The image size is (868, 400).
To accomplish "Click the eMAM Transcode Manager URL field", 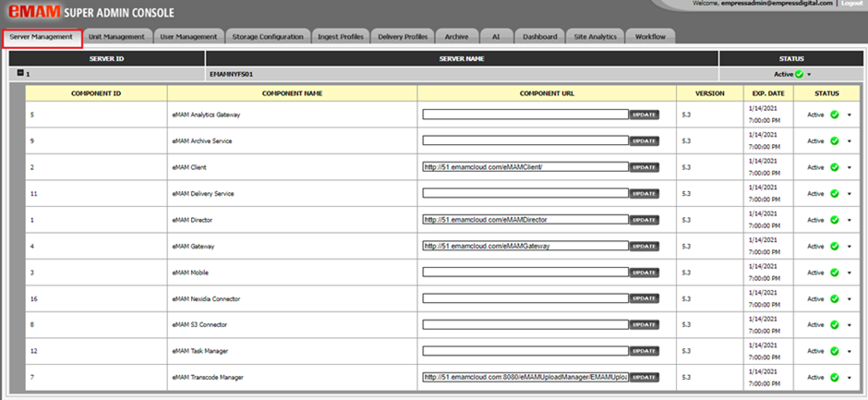I will click(x=525, y=377).
